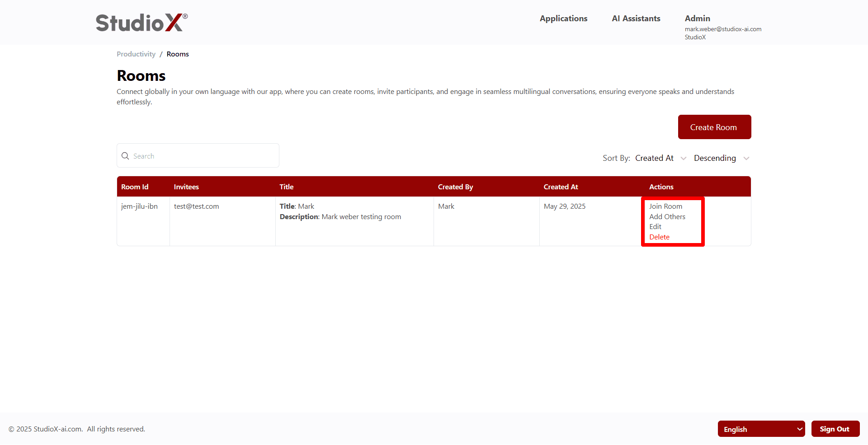Click the Sign Out button
The width and height of the screenshot is (868, 445).
(x=835, y=429)
